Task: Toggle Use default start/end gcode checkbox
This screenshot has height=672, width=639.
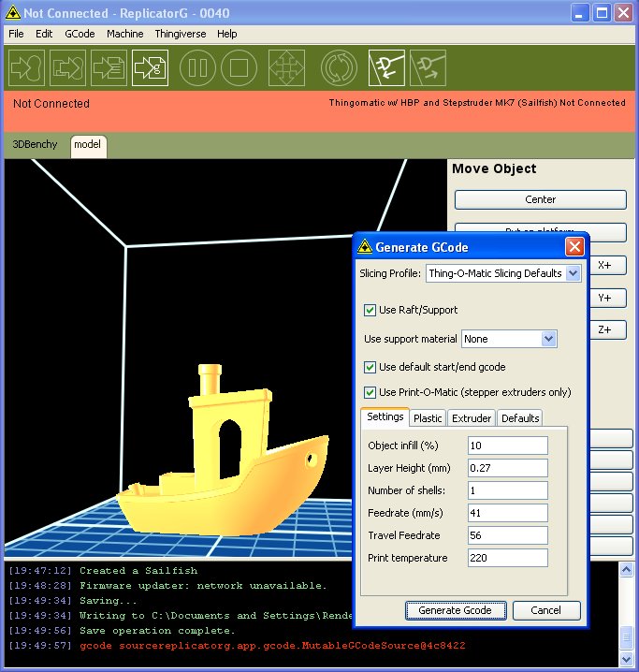Action: tap(370, 367)
